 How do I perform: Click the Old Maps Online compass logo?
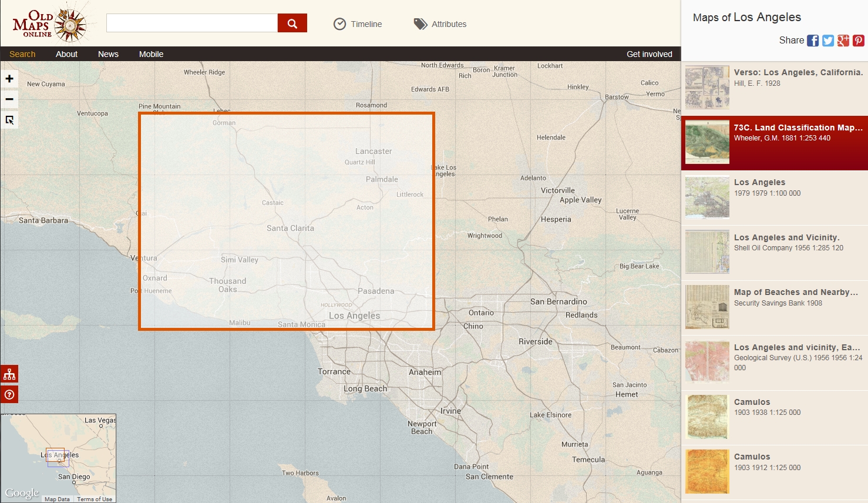50,23
